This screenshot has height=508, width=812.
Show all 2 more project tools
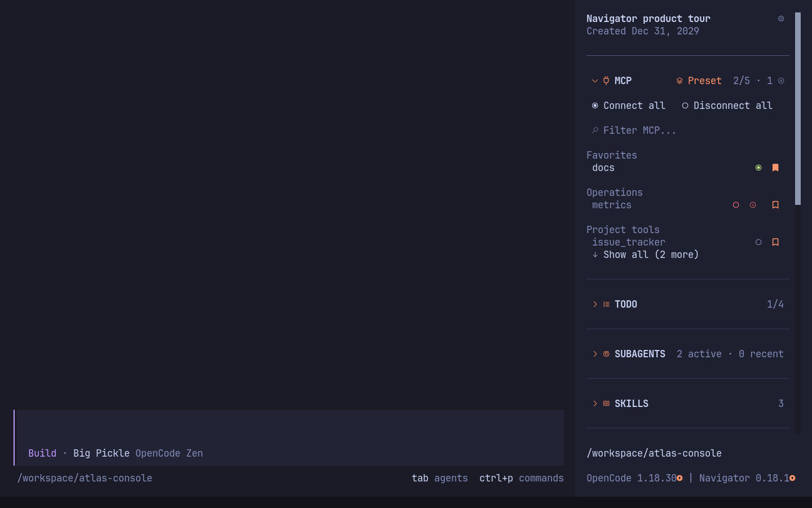[646, 255]
